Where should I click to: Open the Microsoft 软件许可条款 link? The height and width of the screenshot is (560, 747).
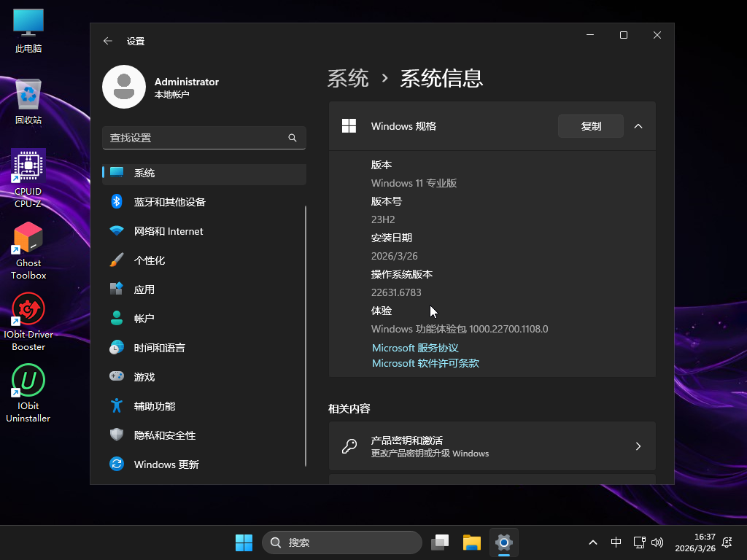(x=425, y=363)
